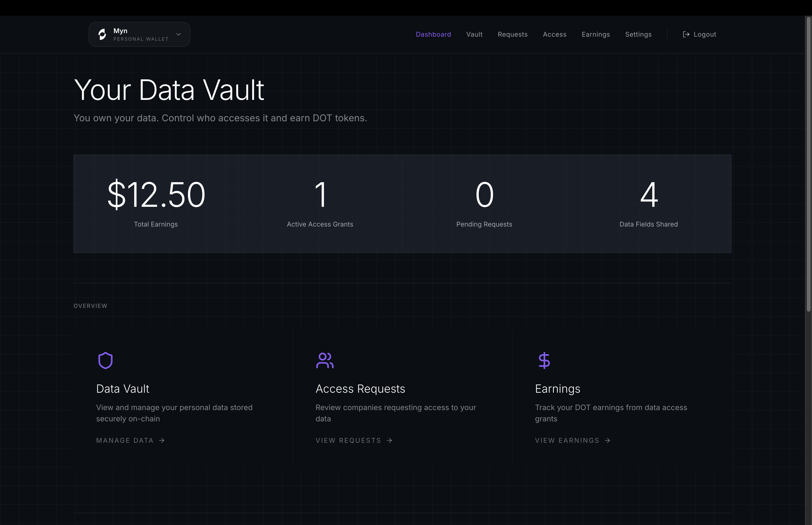The width and height of the screenshot is (812, 525).
Task: Click the arrow next to View Requests
Action: tap(390, 440)
